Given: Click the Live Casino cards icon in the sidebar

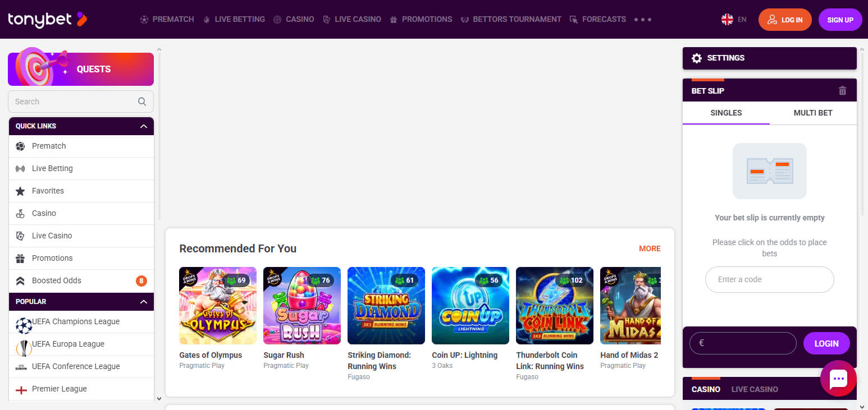Looking at the screenshot, I should click(20, 236).
